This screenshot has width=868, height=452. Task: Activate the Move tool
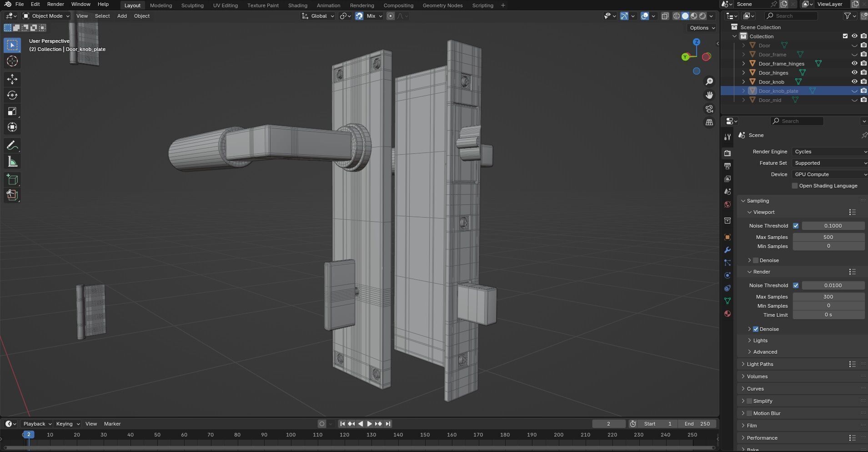click(12, 79)
